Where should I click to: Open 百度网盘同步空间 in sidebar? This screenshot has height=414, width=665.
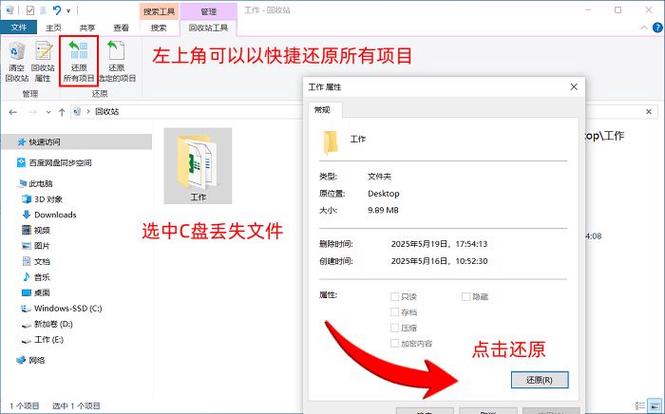pyautogui.click(x=60, y=163)
